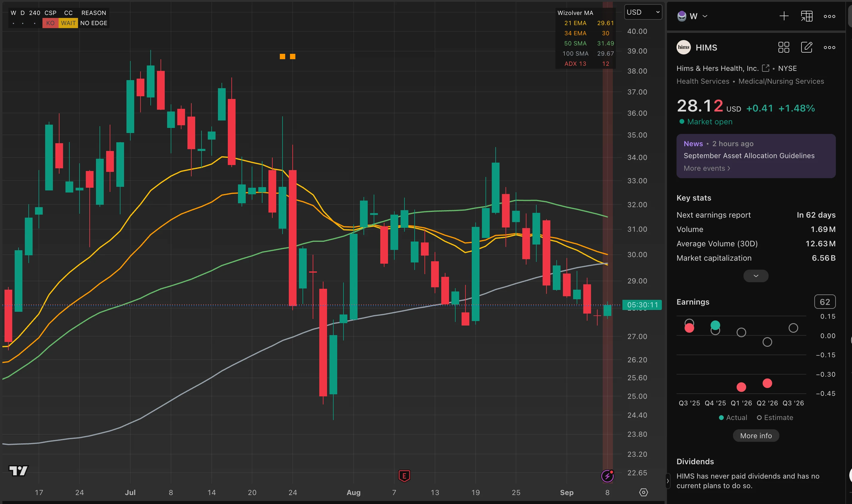Click the 62 days earnings badge

[825, 302]
